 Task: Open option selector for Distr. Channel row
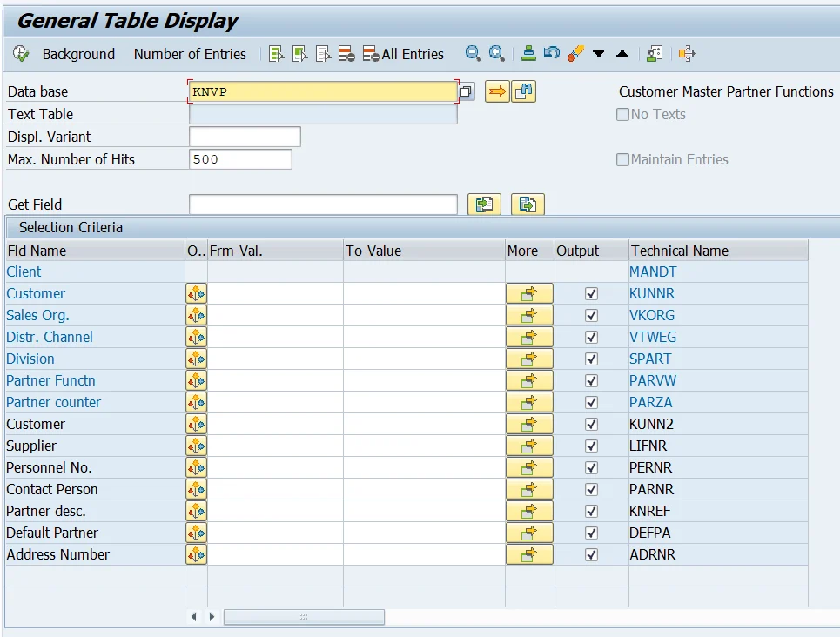point(196,337)
